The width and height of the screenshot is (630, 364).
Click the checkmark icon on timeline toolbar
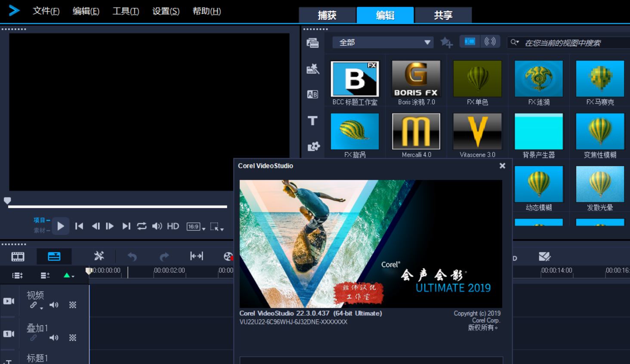click(x=545, y=256)
